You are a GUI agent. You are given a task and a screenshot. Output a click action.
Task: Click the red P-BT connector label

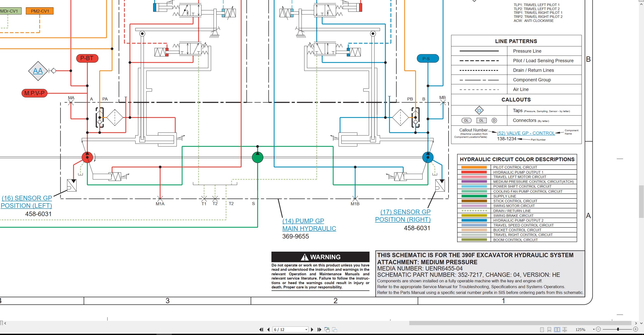[x=87, y=58]
